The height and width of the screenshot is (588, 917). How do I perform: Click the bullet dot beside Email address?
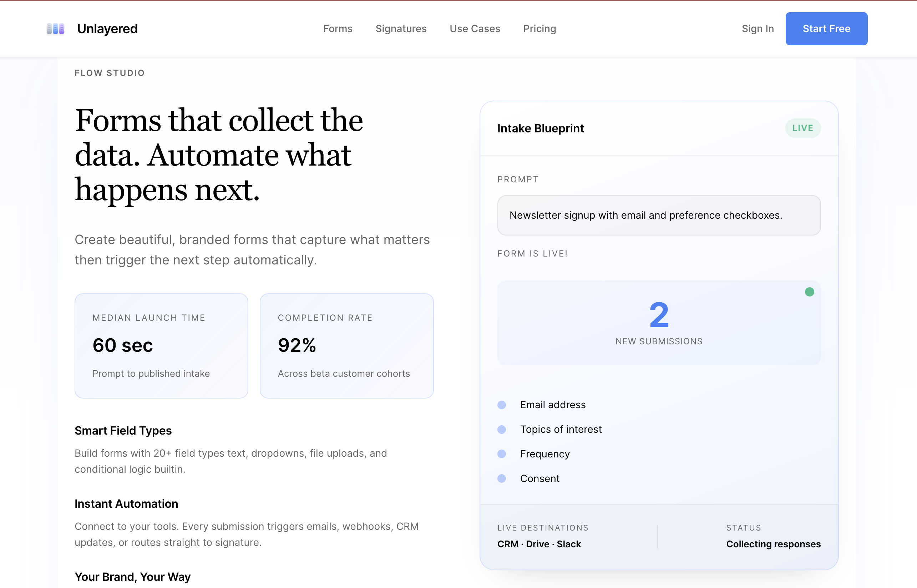click(x=502, y=405)
